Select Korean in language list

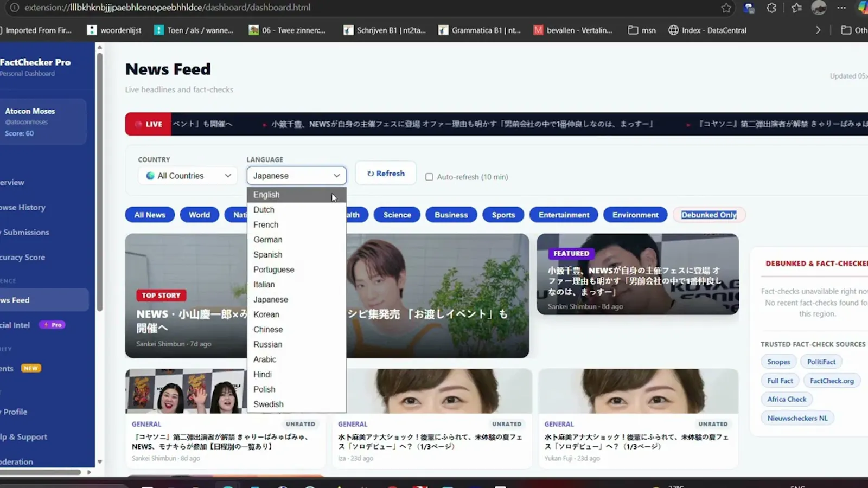click(x=296, y=314)
